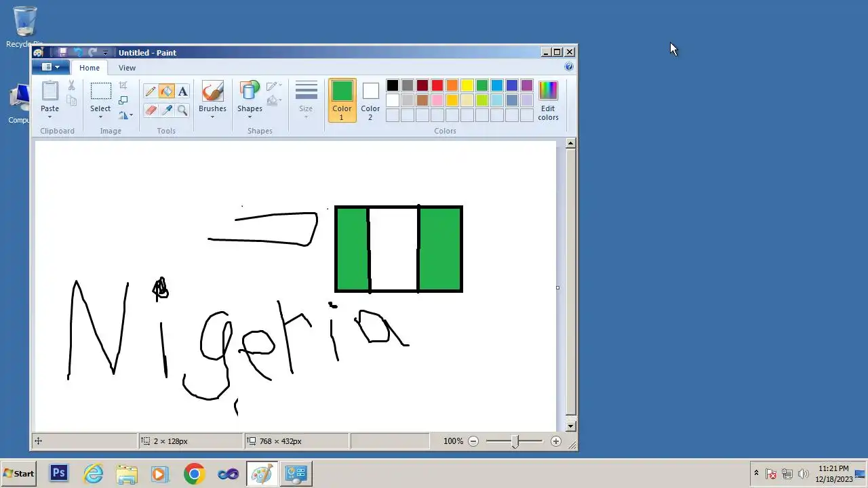Select the Eraser tool

pos(151,110)
